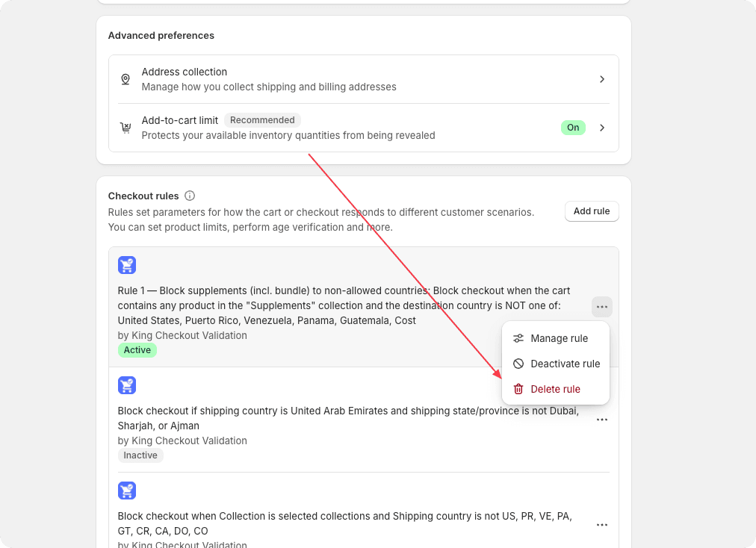Open three-dot menu for United Arab Emirates rule
Viewport: 756px width, 548px height.
[x=601, y=420]
